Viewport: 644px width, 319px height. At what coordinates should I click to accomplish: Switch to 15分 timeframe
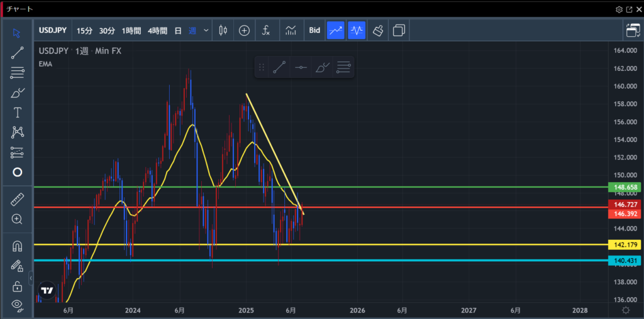(85, 31)
